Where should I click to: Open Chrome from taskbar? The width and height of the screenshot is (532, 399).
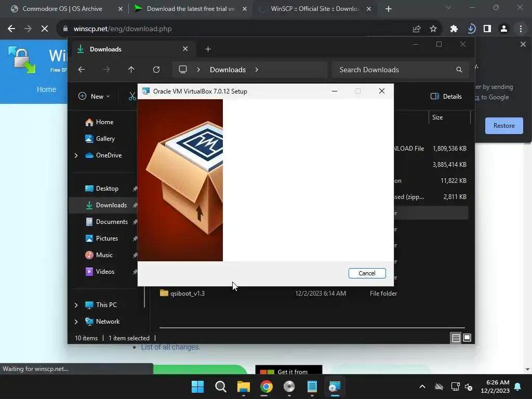(x=267, y=387)
